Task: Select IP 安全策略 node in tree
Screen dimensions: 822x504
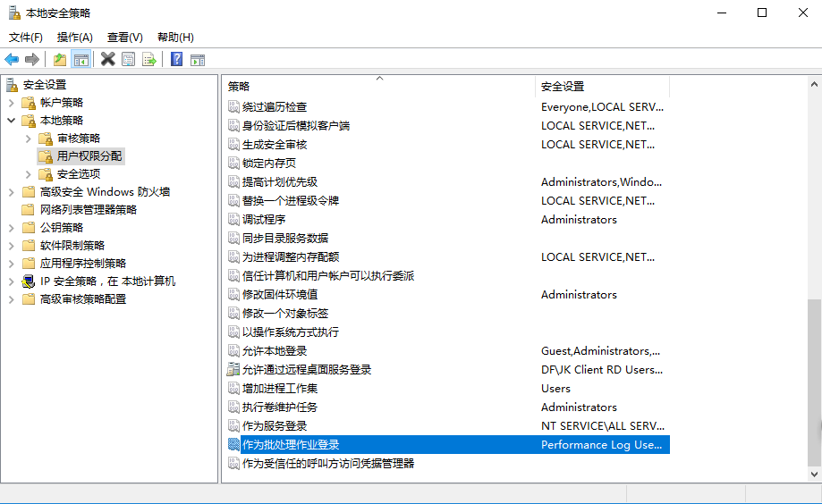Action: pyautogui.click(x=107, y=281)
